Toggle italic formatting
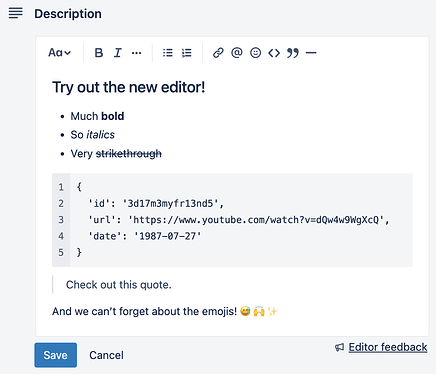The height and width of the screenshot is (374, 436). tap(117, 53)
